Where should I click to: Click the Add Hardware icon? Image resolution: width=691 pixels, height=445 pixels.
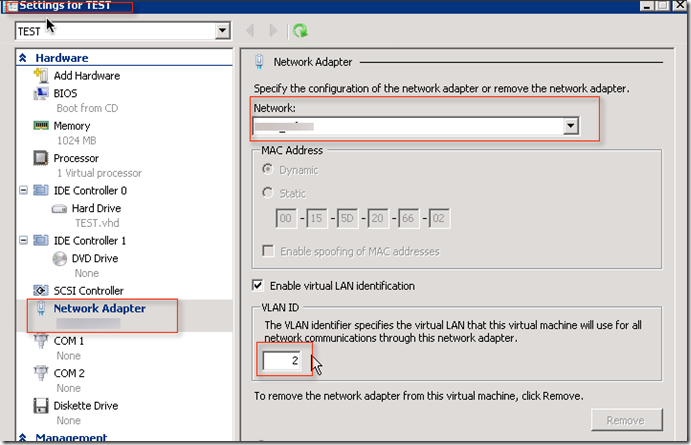click(x=41, y=75)
